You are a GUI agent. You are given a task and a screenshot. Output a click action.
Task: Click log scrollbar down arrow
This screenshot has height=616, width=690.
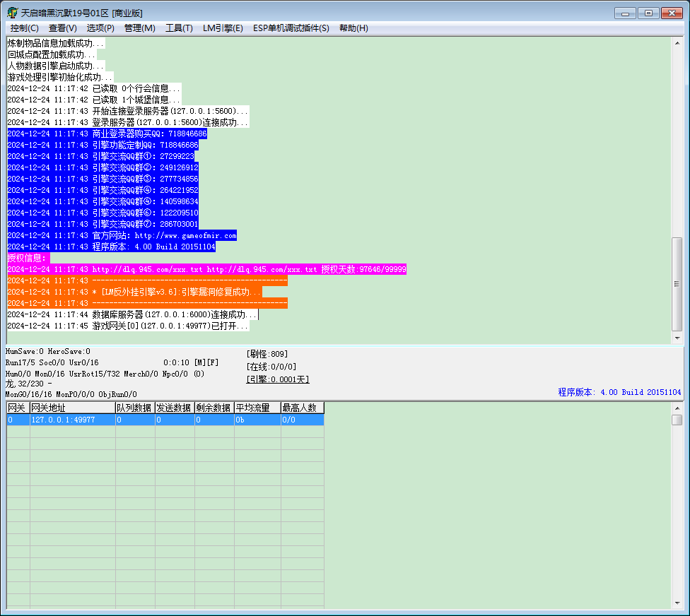[x=677, y=338]
